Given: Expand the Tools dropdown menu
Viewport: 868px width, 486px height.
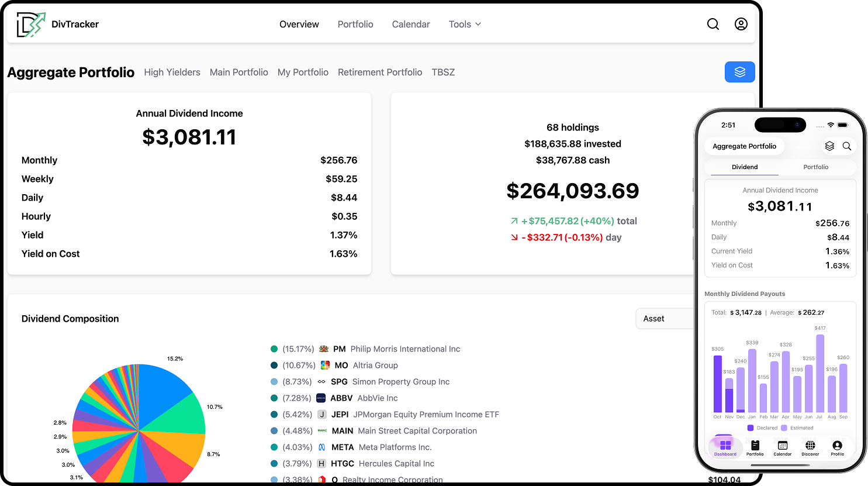Looking at the screenshot, I should (465, 24).
